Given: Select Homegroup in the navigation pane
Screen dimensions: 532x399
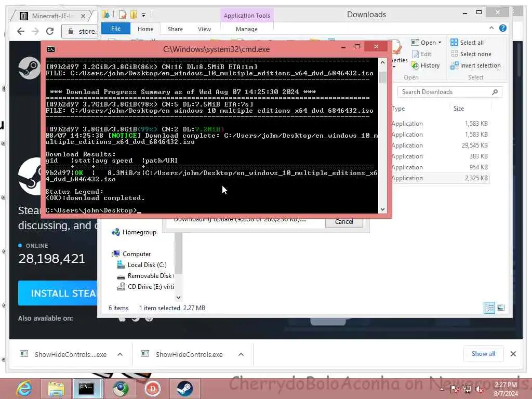Looking at the screenshot, I should coord(135,232).
